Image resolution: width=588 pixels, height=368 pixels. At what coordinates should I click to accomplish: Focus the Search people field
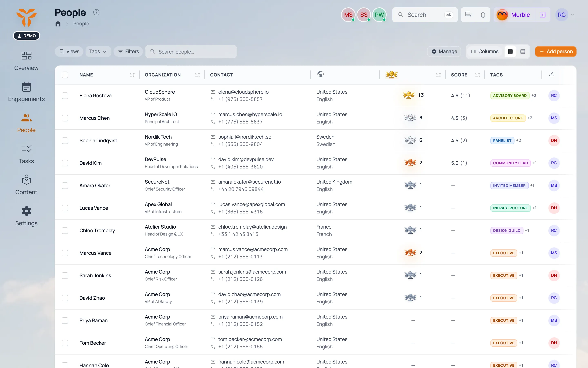tap(191, 52)
